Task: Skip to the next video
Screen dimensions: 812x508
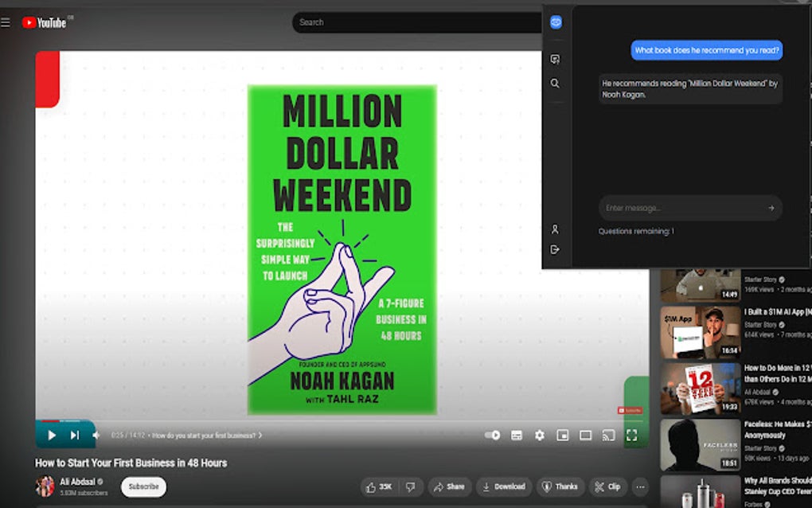Action: tap(75, 435)
